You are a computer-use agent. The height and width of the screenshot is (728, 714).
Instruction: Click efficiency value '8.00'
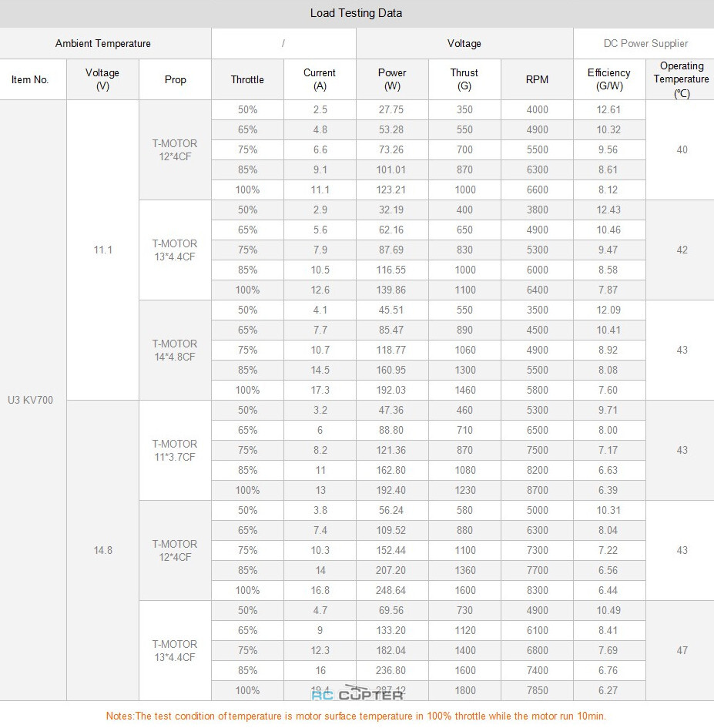click(x=608, y=430)
